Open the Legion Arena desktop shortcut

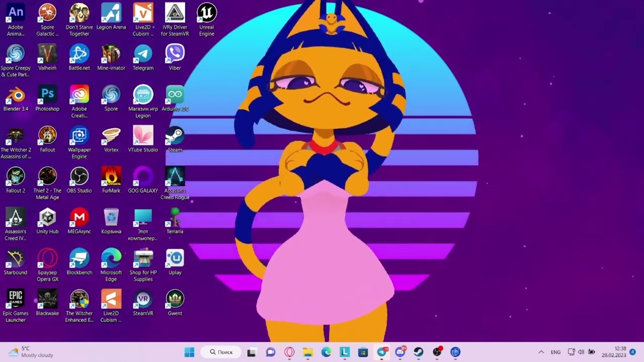pyautogui.click(x=111, y=17)
